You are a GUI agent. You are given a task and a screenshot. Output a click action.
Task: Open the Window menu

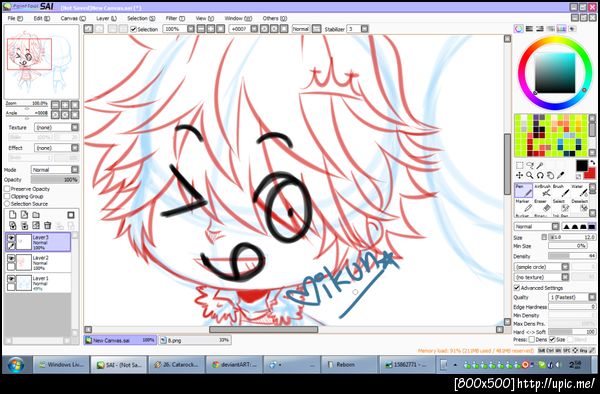coord(238,18)
